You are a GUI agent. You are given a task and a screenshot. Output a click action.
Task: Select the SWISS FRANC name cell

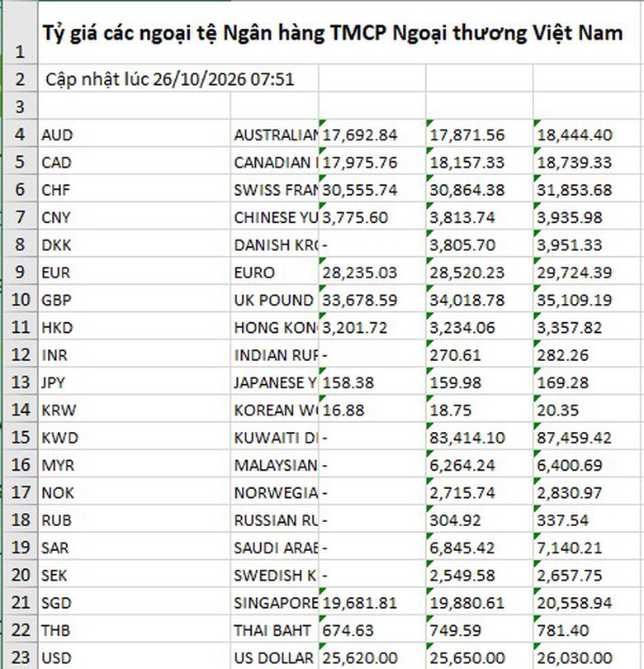274,188
